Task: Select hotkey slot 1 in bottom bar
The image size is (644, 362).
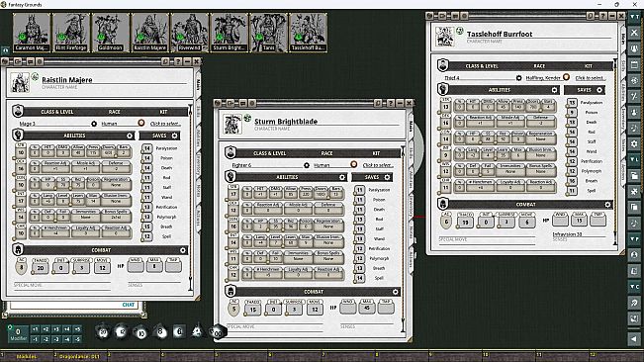Action: [x=27, y=356]
